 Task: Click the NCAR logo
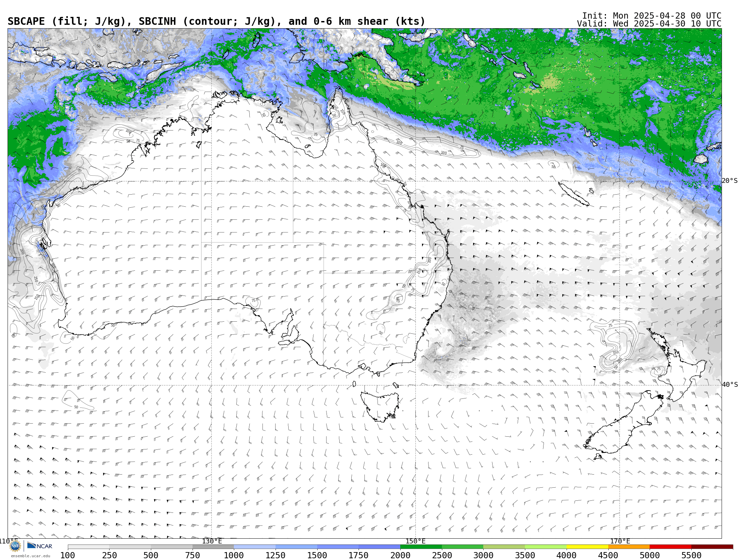coord(40,546)
